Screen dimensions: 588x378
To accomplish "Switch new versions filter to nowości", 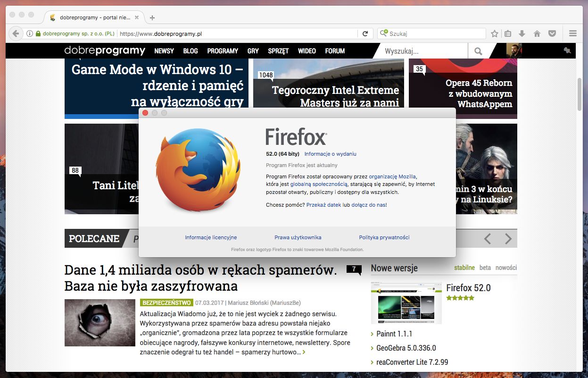I will point(506,268).
